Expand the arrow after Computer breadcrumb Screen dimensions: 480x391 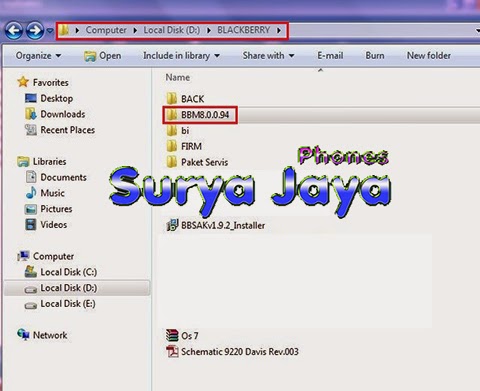click(135, 31)
